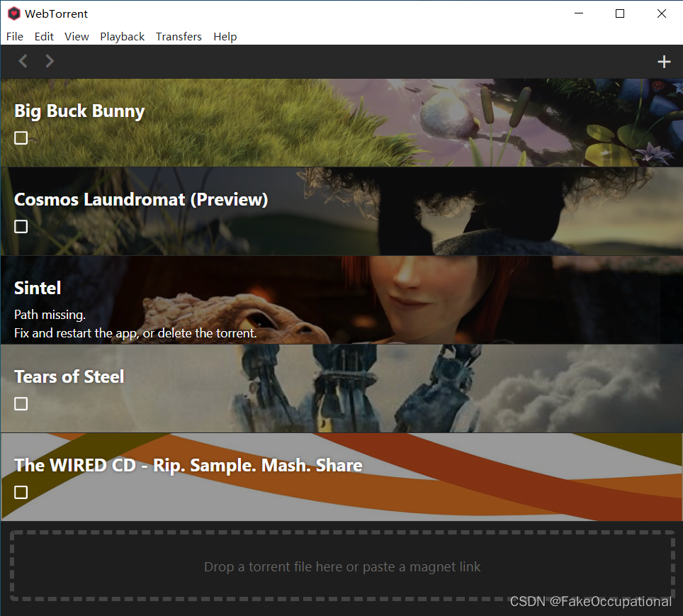Open the Playback menu

point(123,37)
